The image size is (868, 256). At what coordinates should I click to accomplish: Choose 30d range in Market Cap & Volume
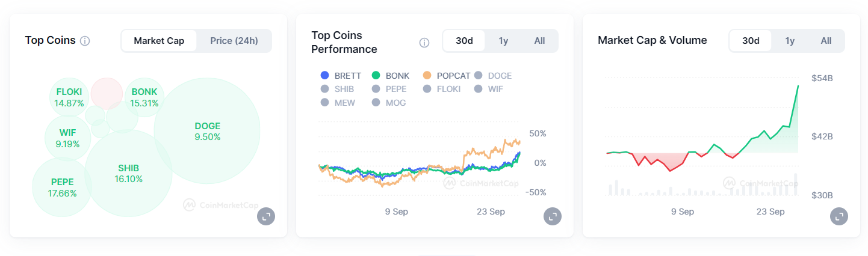(751, 41)
